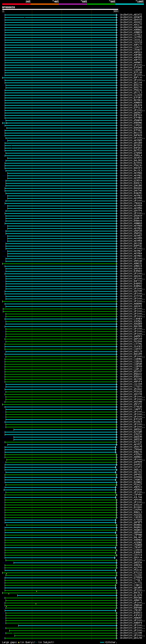Select hit label UniRef100_C1MXT2

[x=131, y=47]
